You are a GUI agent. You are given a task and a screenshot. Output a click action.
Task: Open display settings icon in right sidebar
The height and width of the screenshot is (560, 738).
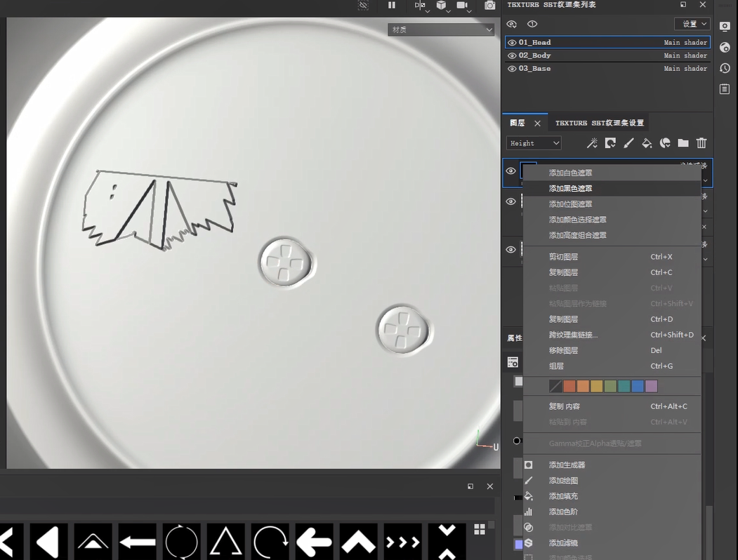click(x=725, y=27)
